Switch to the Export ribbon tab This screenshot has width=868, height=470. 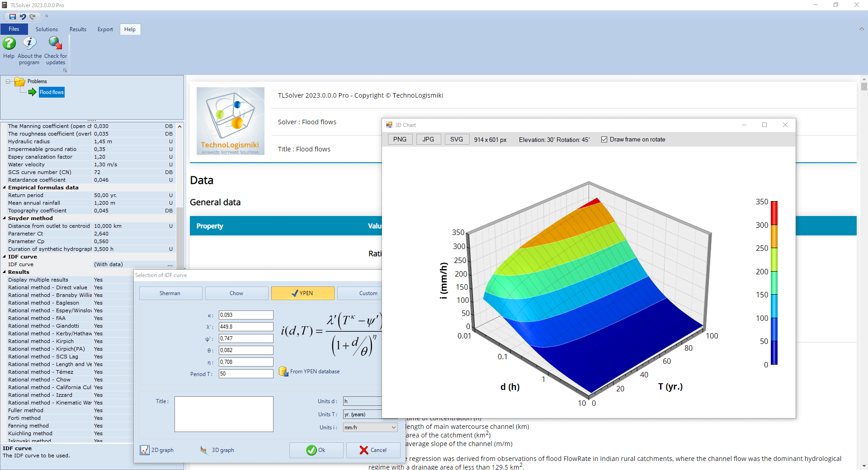pyautogui.click(x=105, y=29)
